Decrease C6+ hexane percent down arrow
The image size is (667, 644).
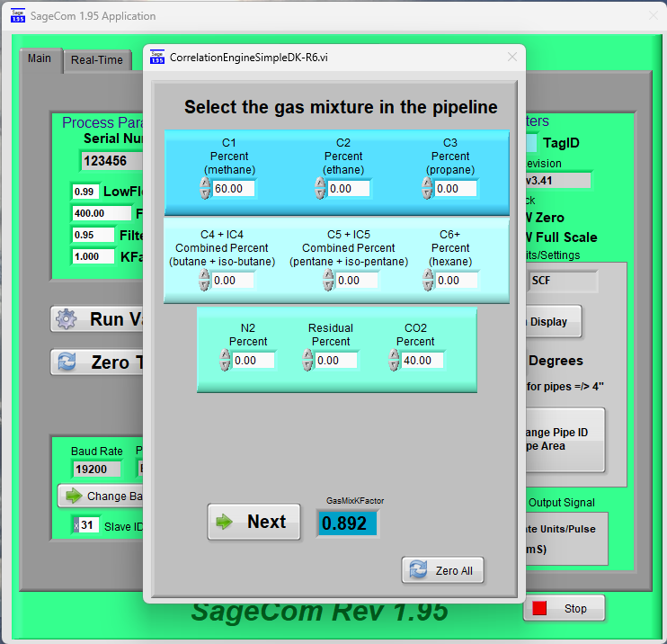428,286
